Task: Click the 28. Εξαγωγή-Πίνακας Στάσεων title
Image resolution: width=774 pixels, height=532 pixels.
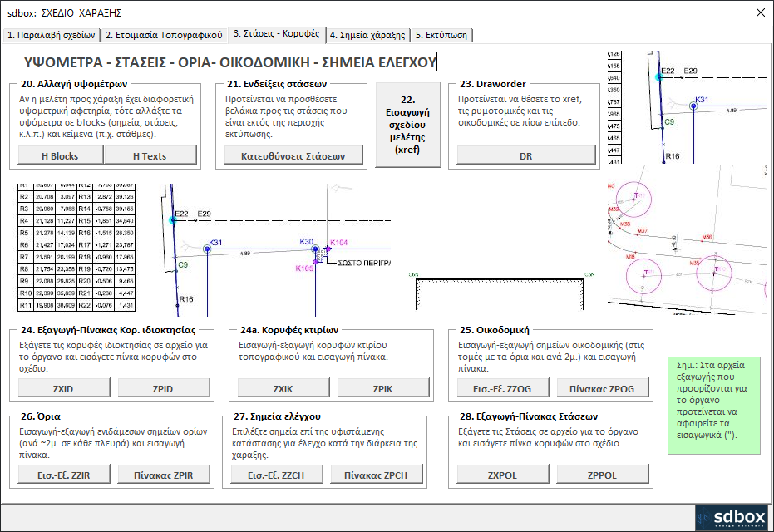Action: point(529,416)
